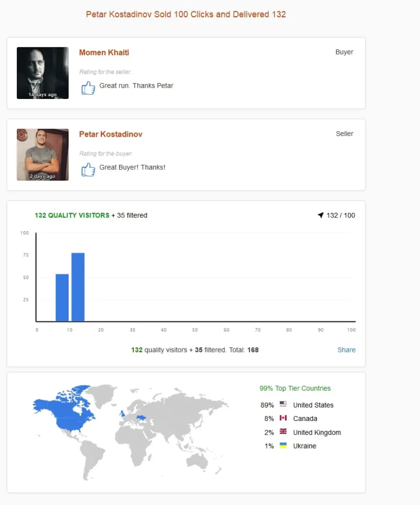The height and width of the screenshot is (505, 420).
Task: Click the Canada flag icon
Action: pos(283,418)
